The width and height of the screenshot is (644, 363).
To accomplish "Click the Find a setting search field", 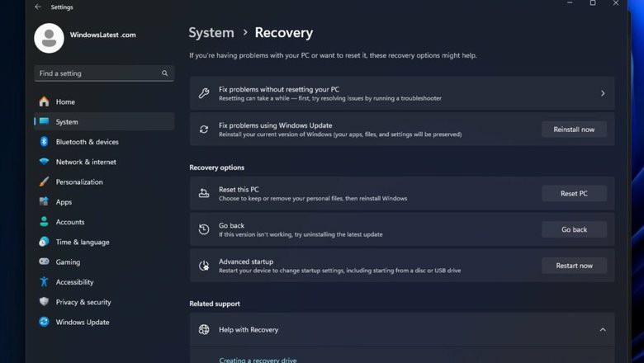I will (97, 73).
